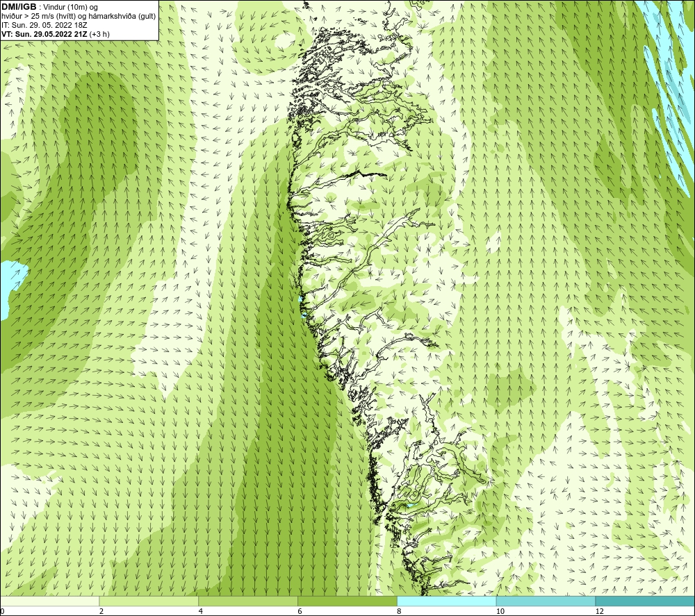Click the 'IT: Sun. 29. 05. 2022 18Z' line
The height and width of the screenshot is (616, 695).
[x=44, y=25]
